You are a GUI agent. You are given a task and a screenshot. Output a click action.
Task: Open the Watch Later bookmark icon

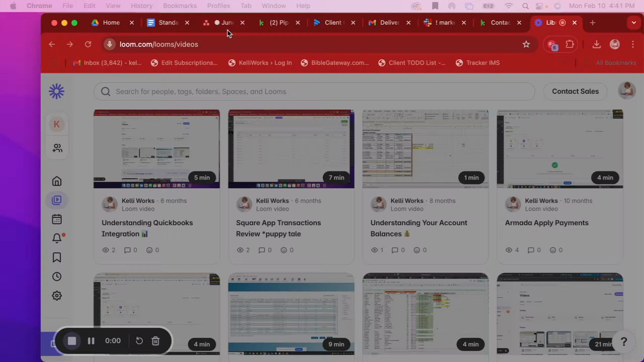57,257
